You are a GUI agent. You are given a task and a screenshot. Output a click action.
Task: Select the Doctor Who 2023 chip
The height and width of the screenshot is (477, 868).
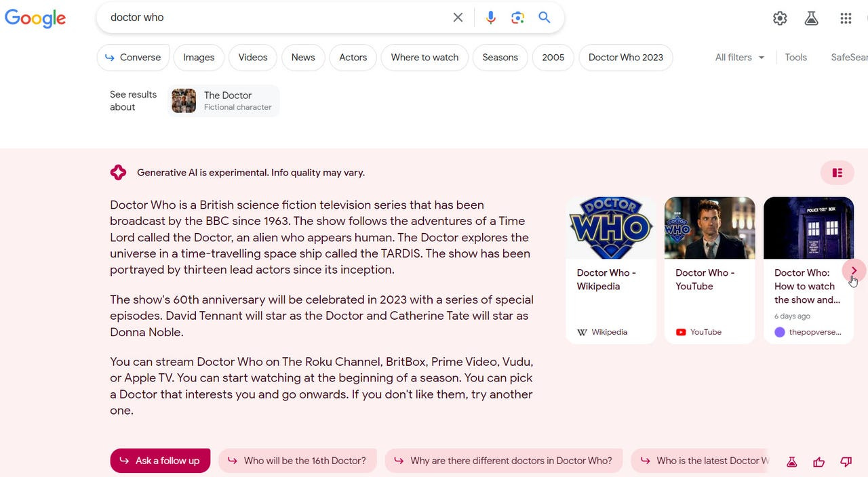click(x=625, y=58)
